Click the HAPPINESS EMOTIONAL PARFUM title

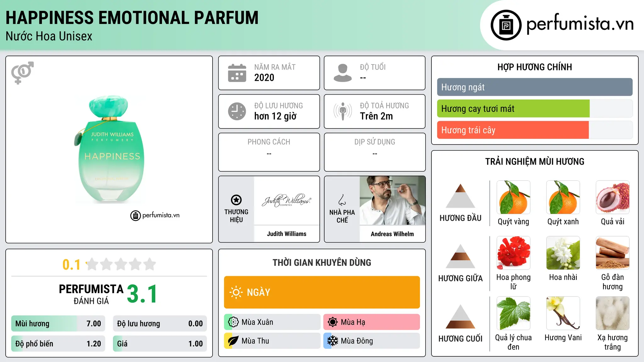tap(132, 18)
